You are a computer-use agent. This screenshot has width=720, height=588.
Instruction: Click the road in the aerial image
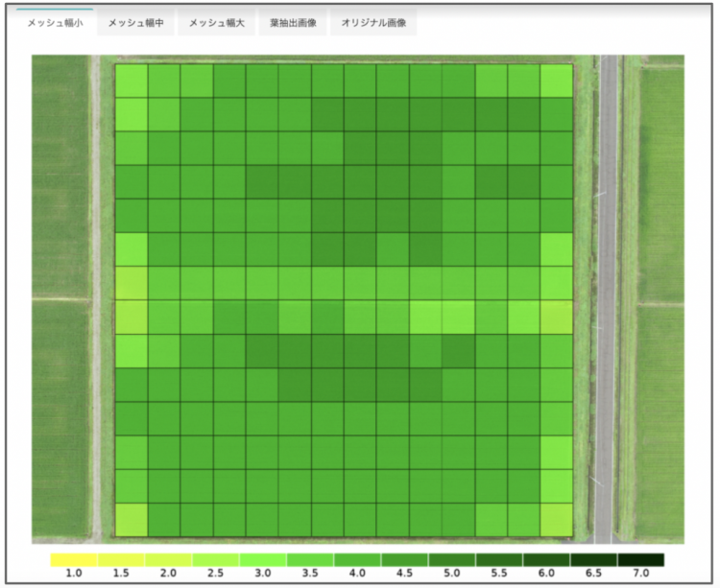click(607, 298)
